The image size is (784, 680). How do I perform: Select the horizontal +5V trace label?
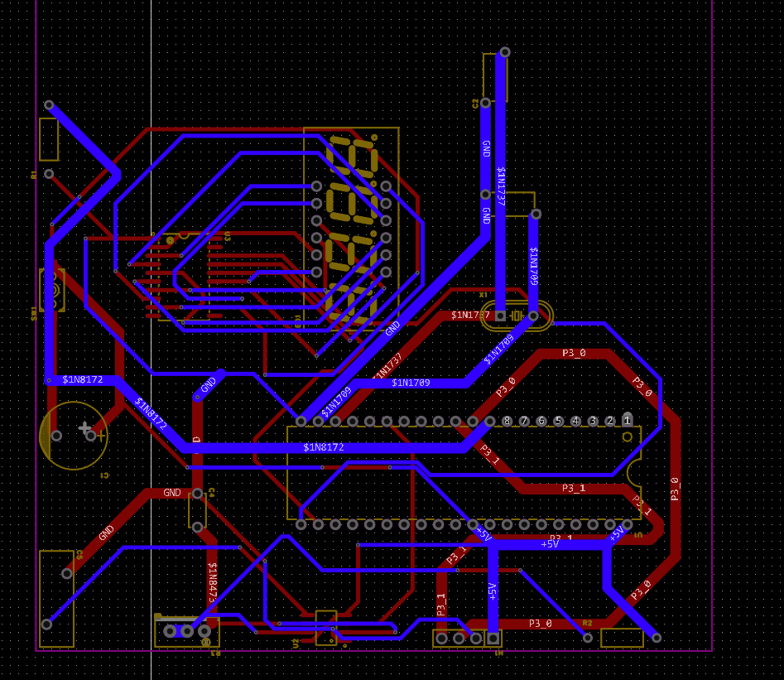pos(550,544)
